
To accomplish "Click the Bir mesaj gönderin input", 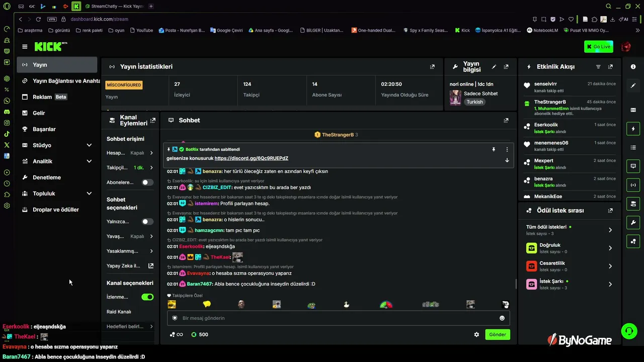I will [x=338, y=318].
